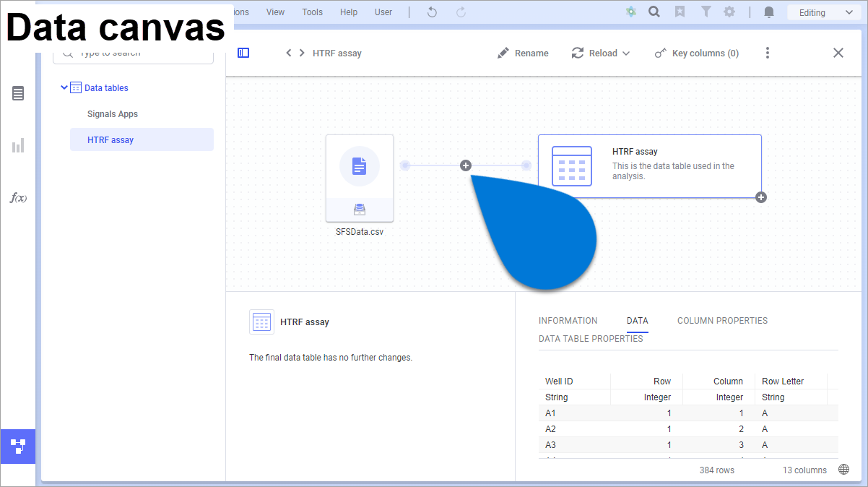Open the three-dot more options menu
Screen dimensions: 868x487
click(x=767, y=53)
